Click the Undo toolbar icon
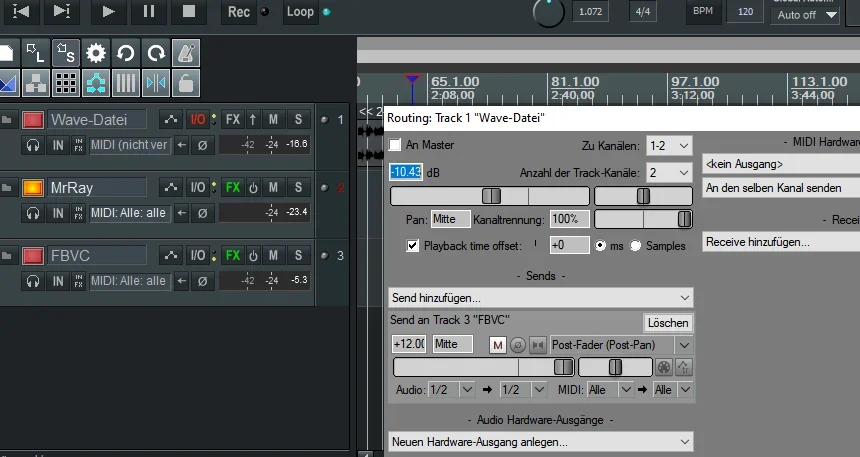The height and width of the screenshot is (457, 860). click(x=126, y=53)
